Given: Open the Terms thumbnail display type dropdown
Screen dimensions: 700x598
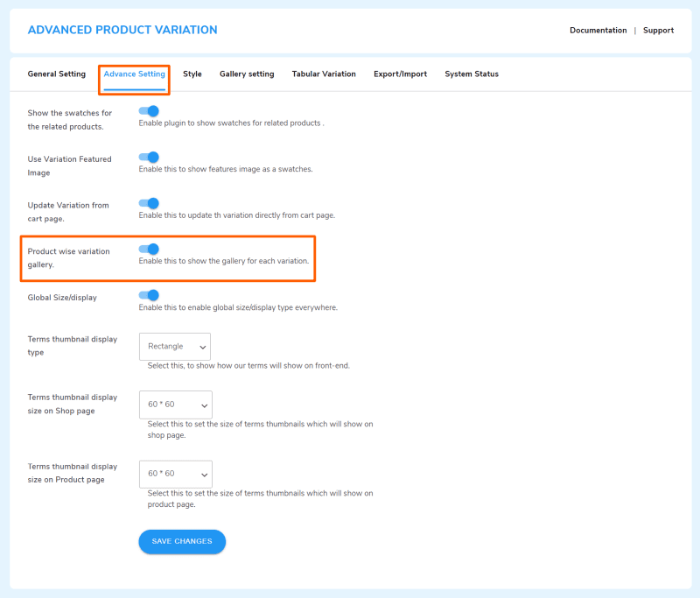Looking at the screenshot, I should (174, 346).
